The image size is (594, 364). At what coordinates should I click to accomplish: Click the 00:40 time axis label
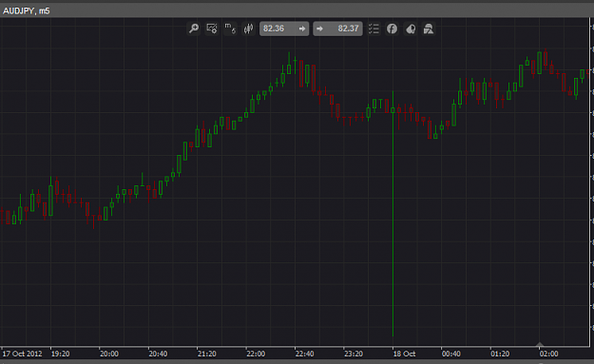pyautogui.click(x=451, y=354)
